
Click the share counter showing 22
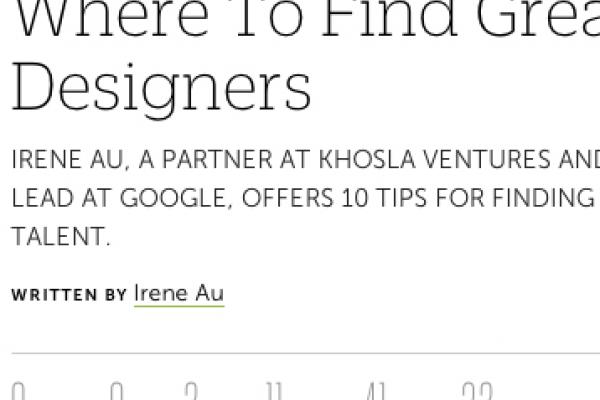pos(477,390)
